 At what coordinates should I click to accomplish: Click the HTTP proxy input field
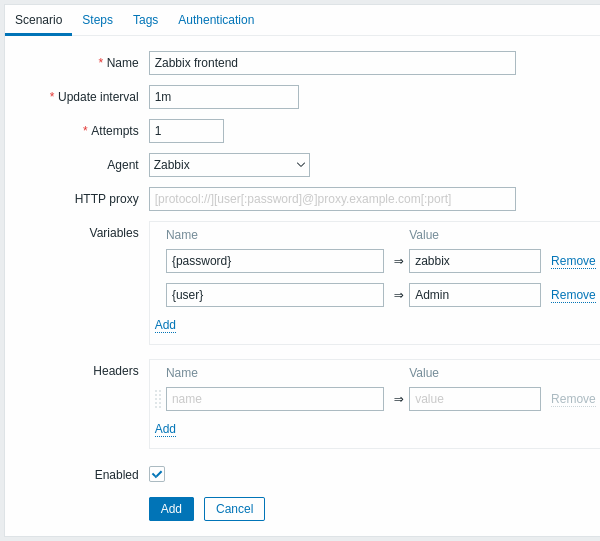(332, 199)
